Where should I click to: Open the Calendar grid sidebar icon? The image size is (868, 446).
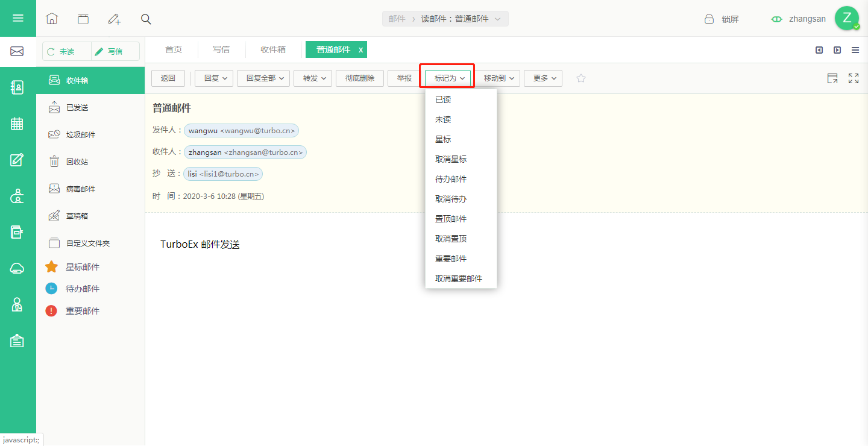pyautogui.click(x=17, y=124)
